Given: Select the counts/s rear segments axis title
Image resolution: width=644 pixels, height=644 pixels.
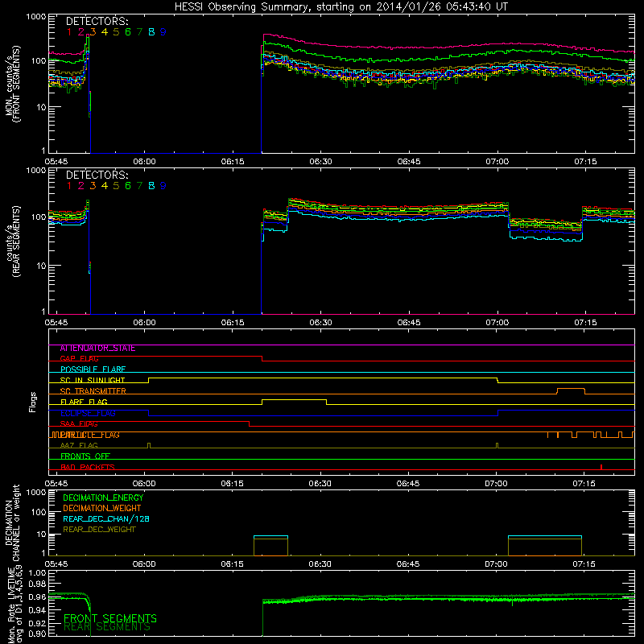Looking at the screenshot, I should pyautogui.click(x=12, y=242).
